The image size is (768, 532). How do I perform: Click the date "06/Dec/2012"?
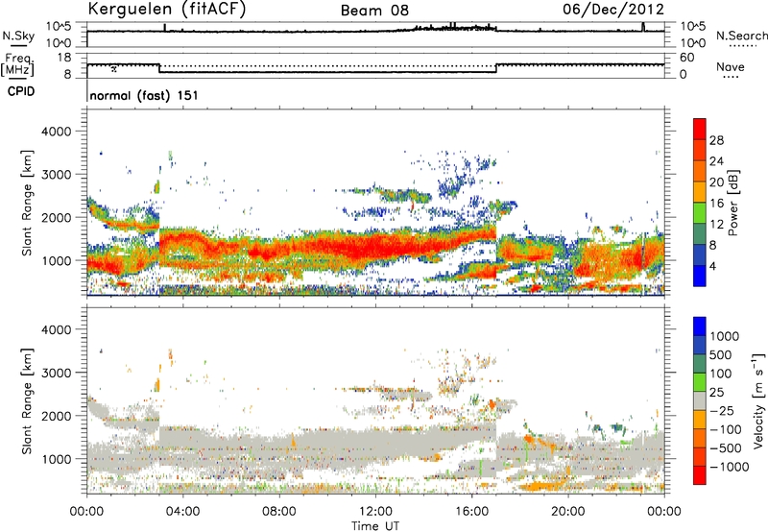(613, 9)
